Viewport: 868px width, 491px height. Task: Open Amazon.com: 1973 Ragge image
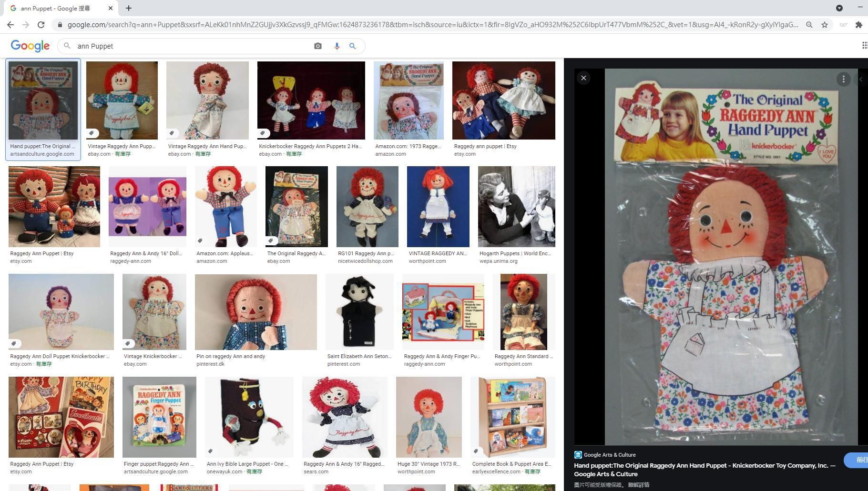[x=408, y=100]
